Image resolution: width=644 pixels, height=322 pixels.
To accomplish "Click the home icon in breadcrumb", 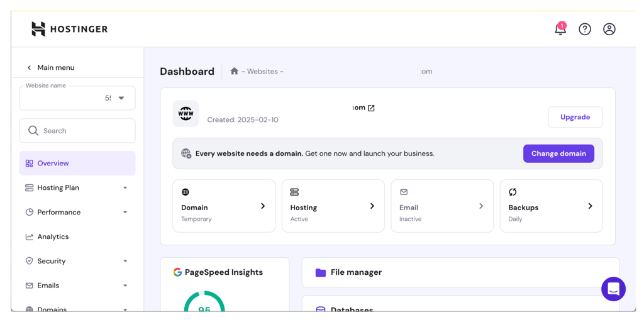I will pos(235,71).
